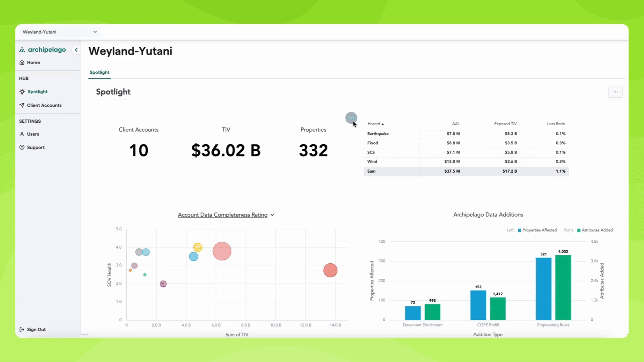Click the Spotlight lightbulb icon
Viewport: 644px width, 362px height.
[x=22, y=92]
